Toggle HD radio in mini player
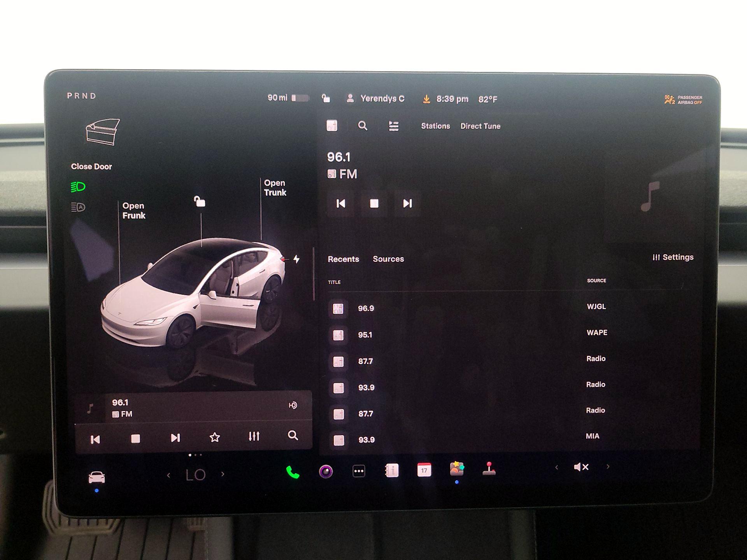This screenshot has height=560, width=747. pos(293,405)
